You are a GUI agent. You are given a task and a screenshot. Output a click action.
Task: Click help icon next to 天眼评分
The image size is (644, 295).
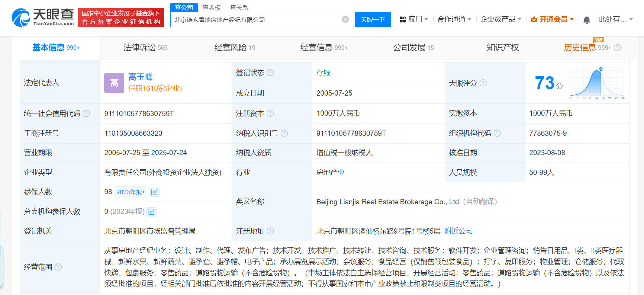[x=483, y=83]
